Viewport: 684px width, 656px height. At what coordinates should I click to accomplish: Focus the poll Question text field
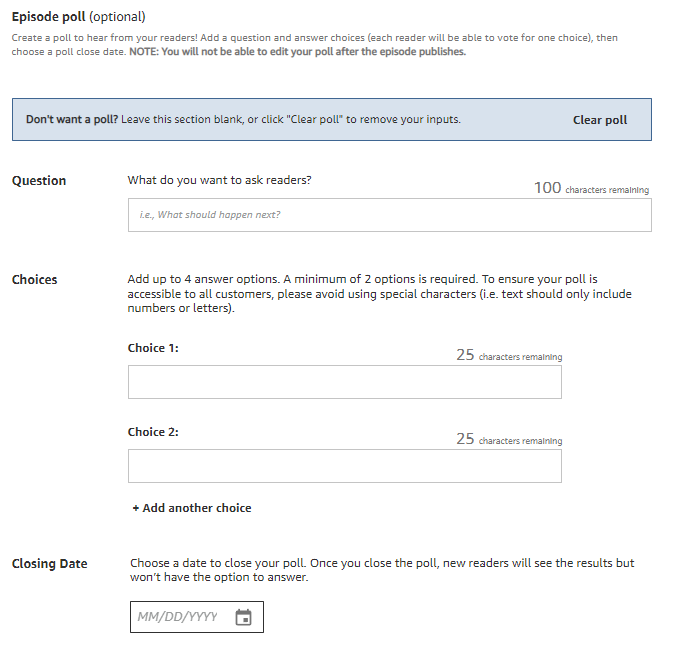tap(389, 215)
